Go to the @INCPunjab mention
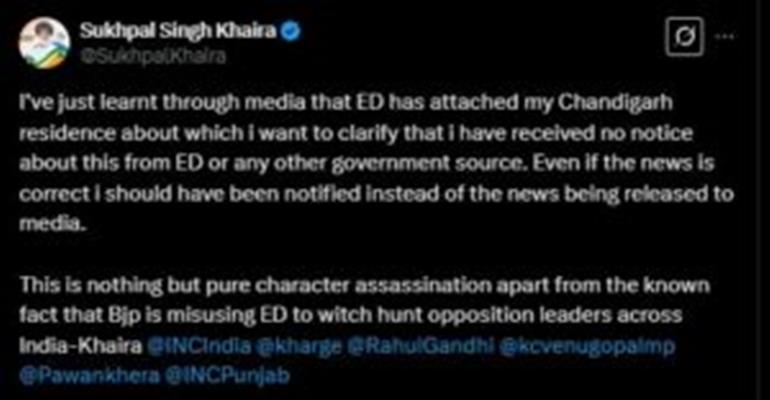Image resolution: width=770 pixels, height=400 pixels. (227, 376)
